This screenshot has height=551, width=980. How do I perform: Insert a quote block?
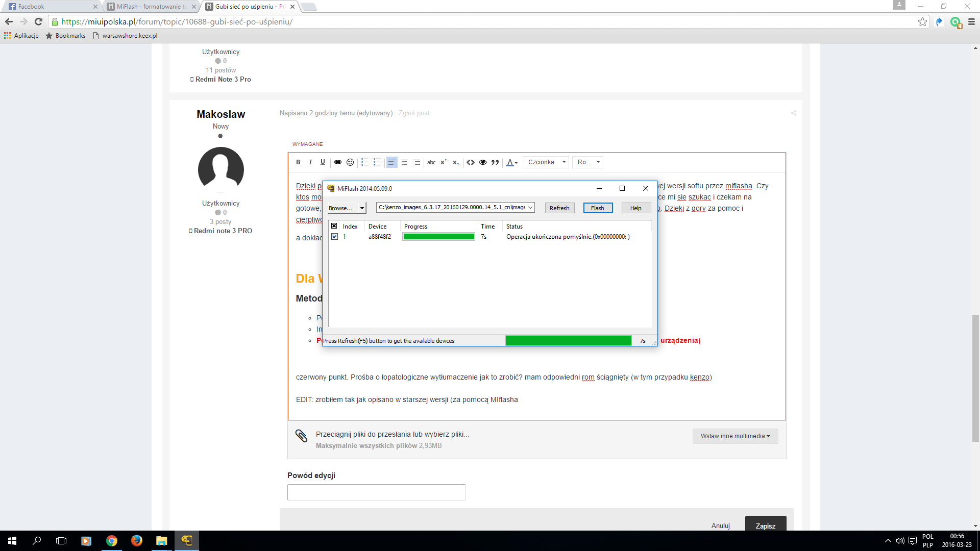(495, 162)
